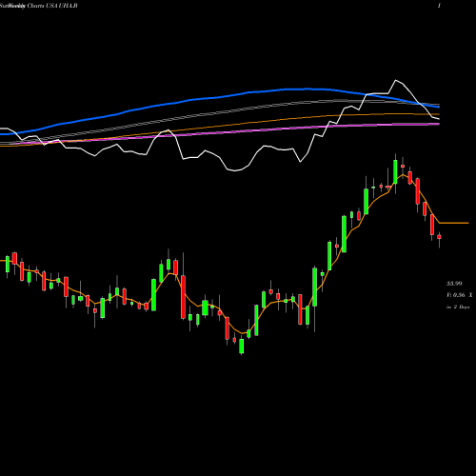Click the white indicator line's lowest trough
This screenshot has width=476, height=476.
[235, 170]
